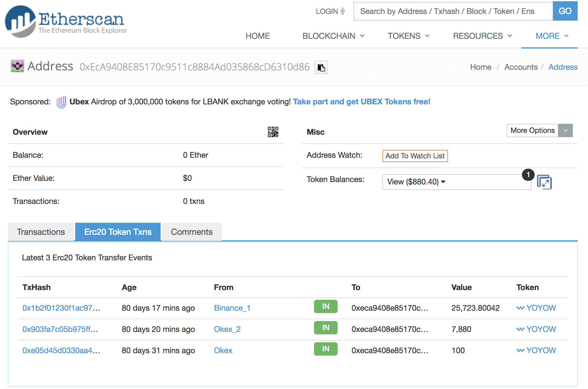
Task: Click the search address input field
Action: tap(453, 12)
